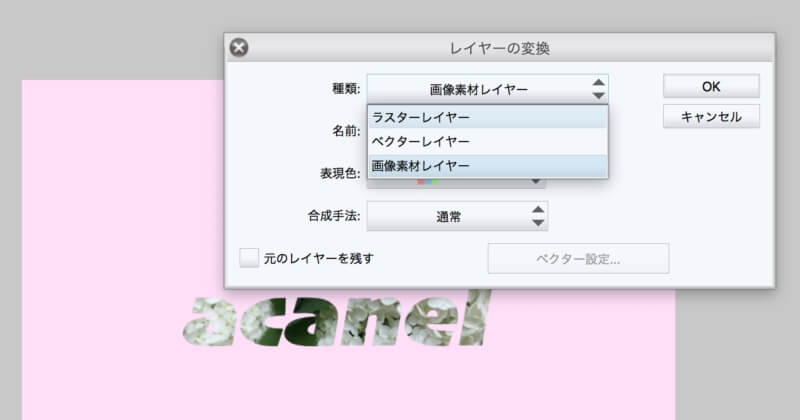
Task: Enable 元のレイヤーを残す checkbox
Action: tap(249, 258)
